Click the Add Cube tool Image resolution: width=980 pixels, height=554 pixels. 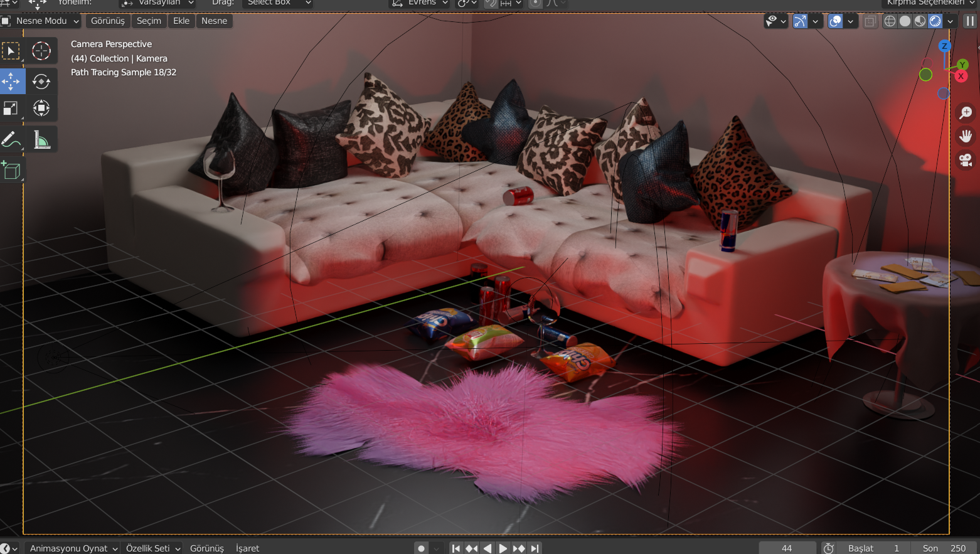pyautogui.click(x=11, y=170)
